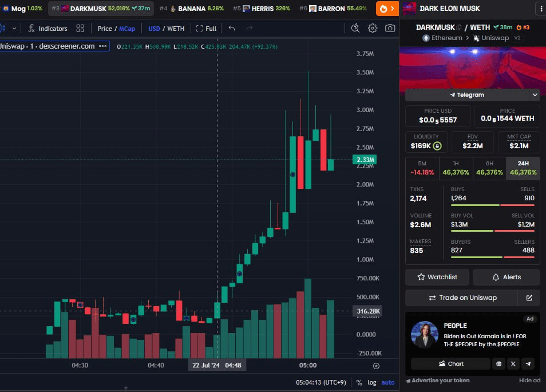Viewport: 546px width, 392px height.
Task: Open the chart quick search icon
Action: (x=355, y=29)
